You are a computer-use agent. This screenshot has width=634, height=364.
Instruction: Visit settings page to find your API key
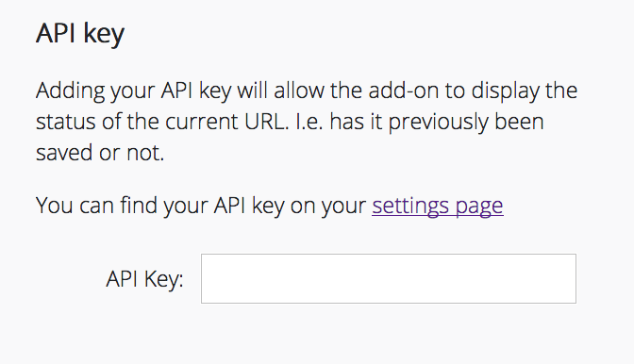438,206
